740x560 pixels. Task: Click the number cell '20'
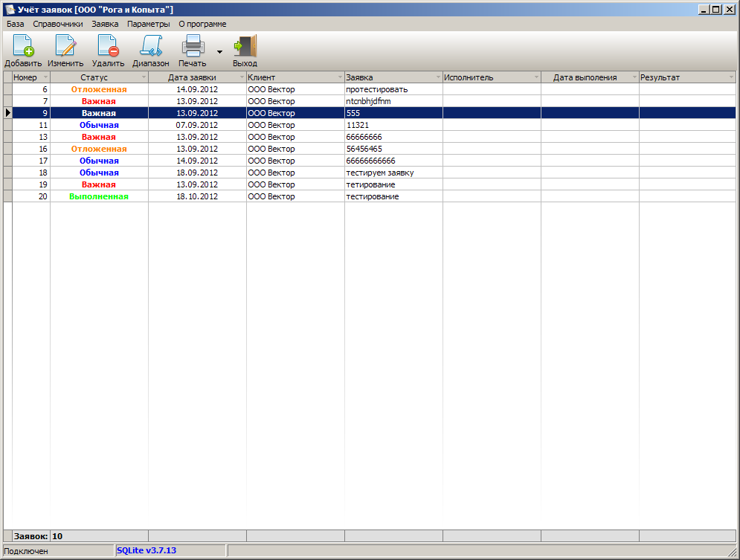(31, 196)
